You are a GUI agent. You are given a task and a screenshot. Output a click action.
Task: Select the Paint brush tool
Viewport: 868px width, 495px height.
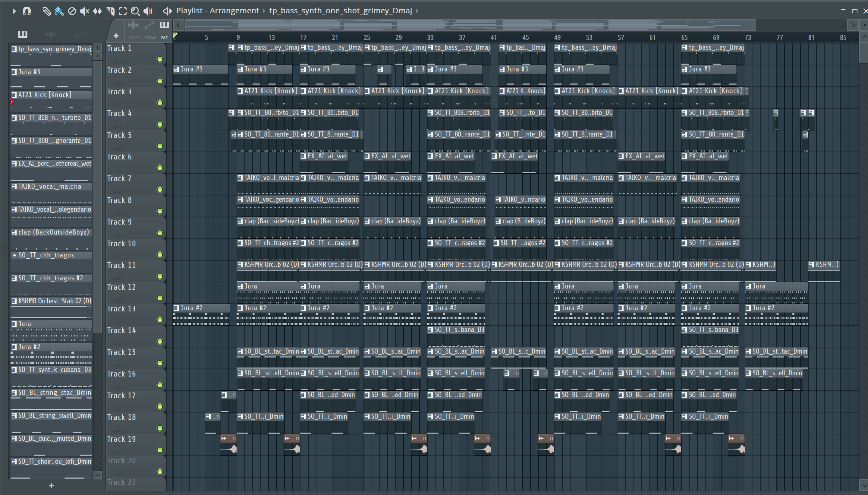click(59, 11)
